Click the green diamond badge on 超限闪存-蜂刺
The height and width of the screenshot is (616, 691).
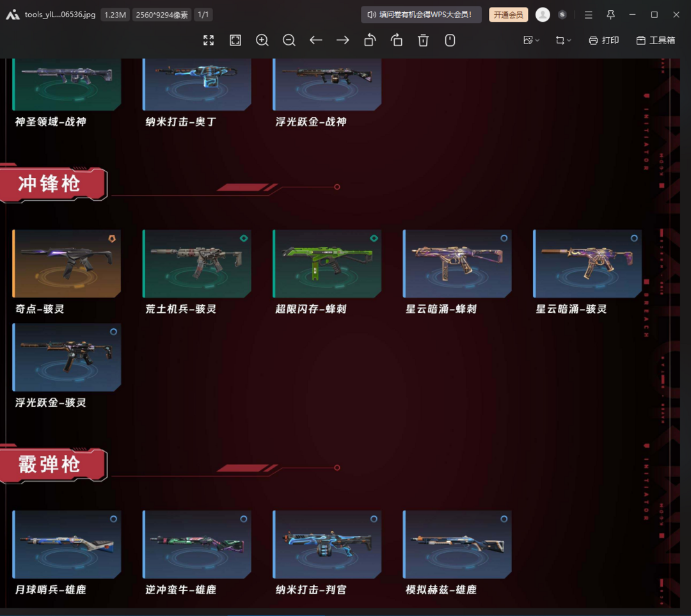tap(374, 238)
